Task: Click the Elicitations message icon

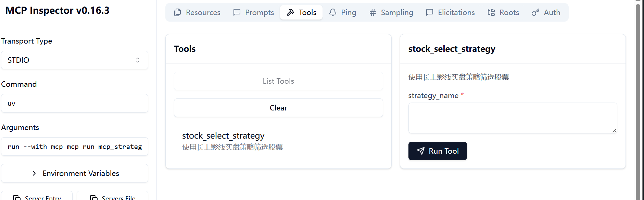Action: coord(429,12)
